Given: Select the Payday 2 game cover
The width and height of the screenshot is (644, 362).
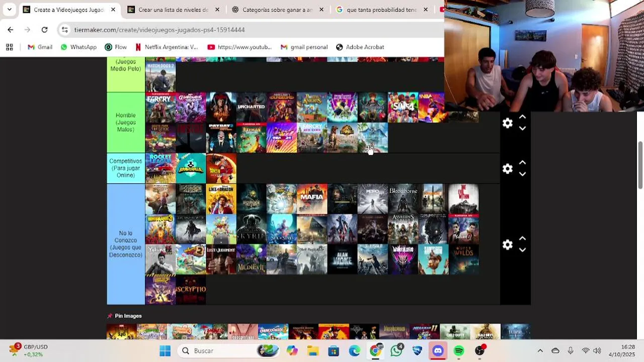Looking at the screenshot, I should pos(221,137).
